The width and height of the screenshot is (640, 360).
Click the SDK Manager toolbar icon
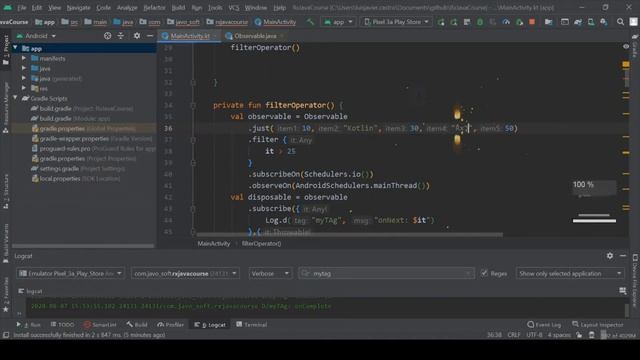point(604,22)
